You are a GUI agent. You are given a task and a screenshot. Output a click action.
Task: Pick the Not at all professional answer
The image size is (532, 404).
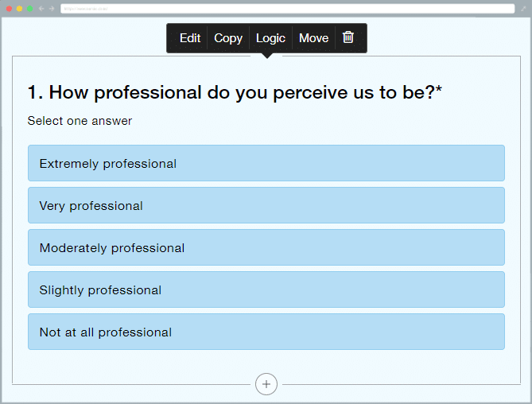[266, 332]
